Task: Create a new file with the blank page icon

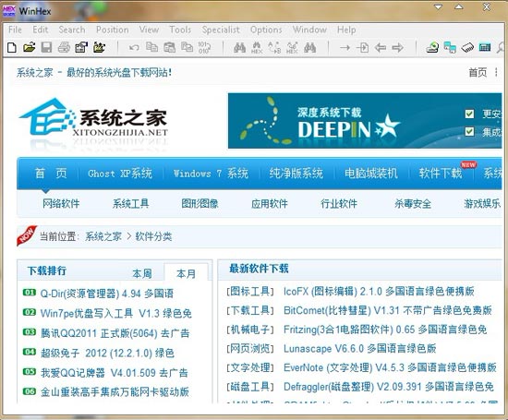Action: coord(12,48)
